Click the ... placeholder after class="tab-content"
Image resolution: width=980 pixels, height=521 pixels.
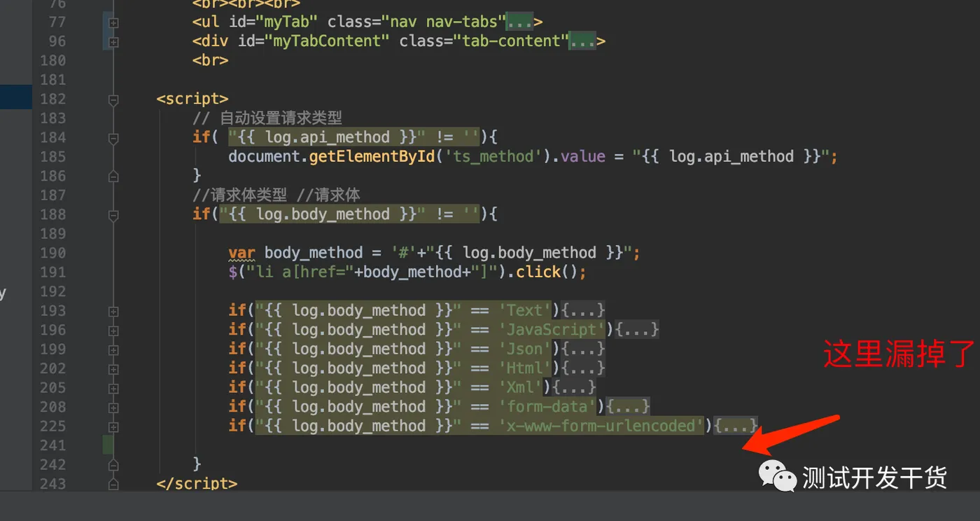tap(583, 41)
